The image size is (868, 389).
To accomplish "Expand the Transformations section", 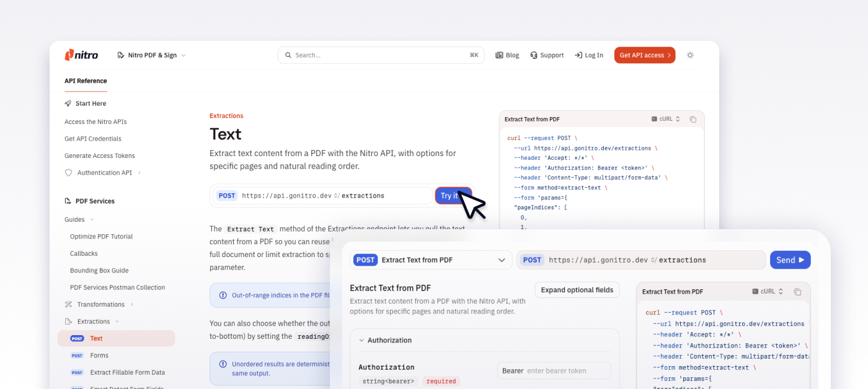I will (99, 305).
